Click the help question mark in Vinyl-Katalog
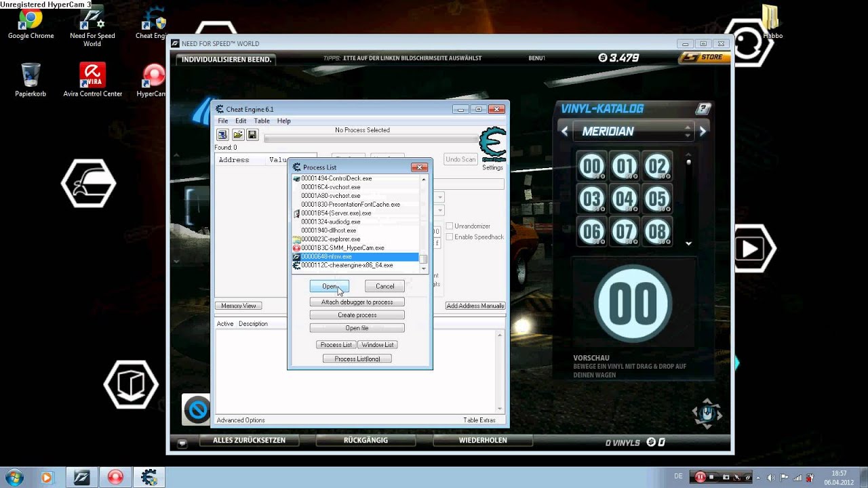868x488 pixels. point(703,108)
